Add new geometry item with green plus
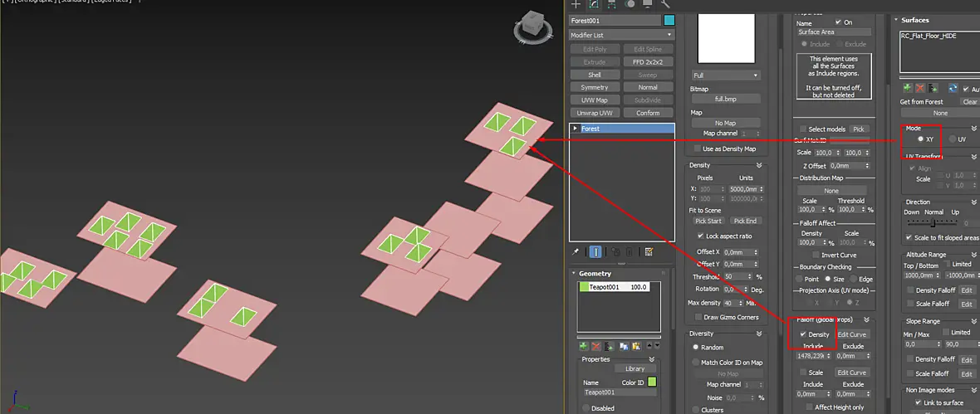The height and width of the screenshot is (414, 980). click(583, 346)
